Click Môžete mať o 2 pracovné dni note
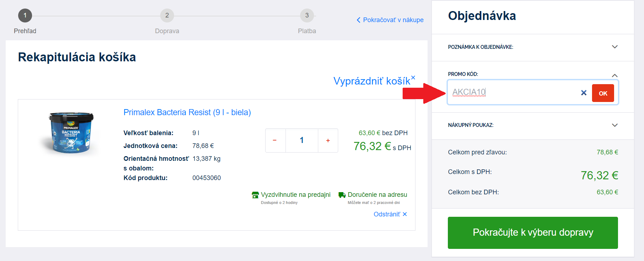Image resolution: width=644 pixels, height=261 pixels. click(374, 203)
